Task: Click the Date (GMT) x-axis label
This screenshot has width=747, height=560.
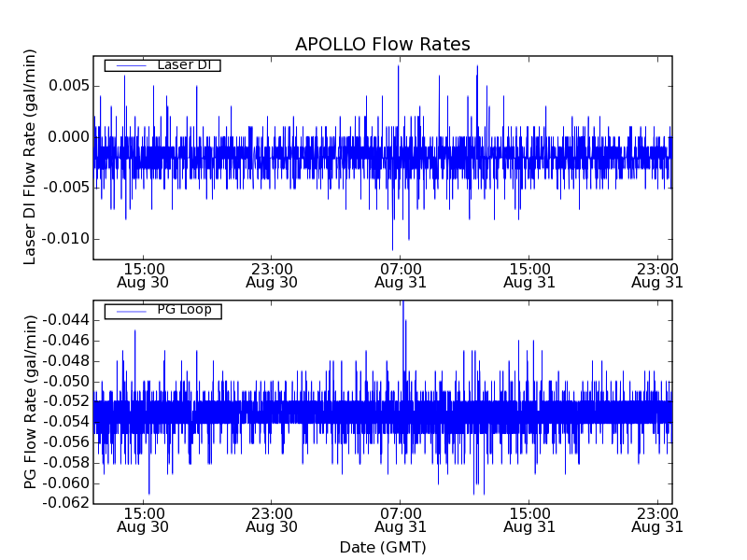Action: pyautogui.click(x=382, y=547)
